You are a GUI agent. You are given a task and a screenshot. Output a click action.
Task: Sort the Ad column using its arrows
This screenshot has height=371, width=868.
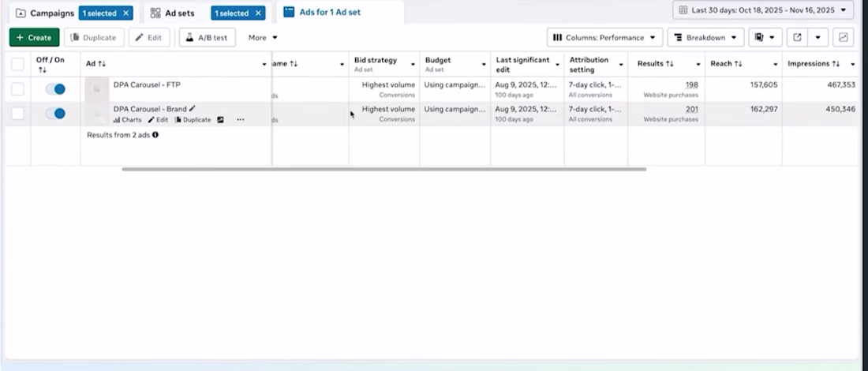pyautogui.click(x=102, y=64)
